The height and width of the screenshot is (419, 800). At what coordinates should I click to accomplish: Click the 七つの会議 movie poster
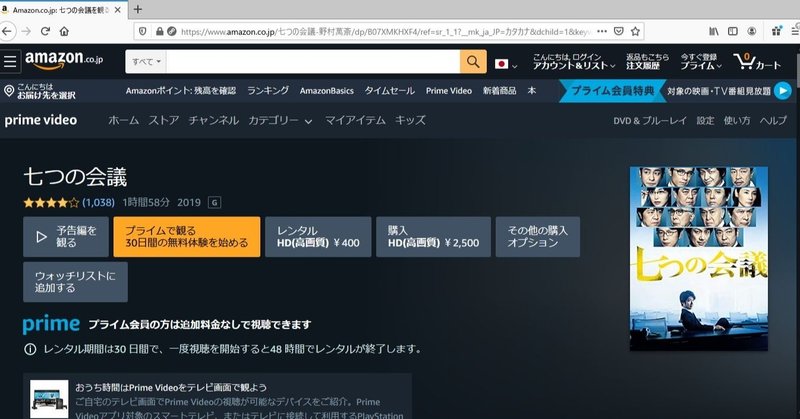point(698,259)
